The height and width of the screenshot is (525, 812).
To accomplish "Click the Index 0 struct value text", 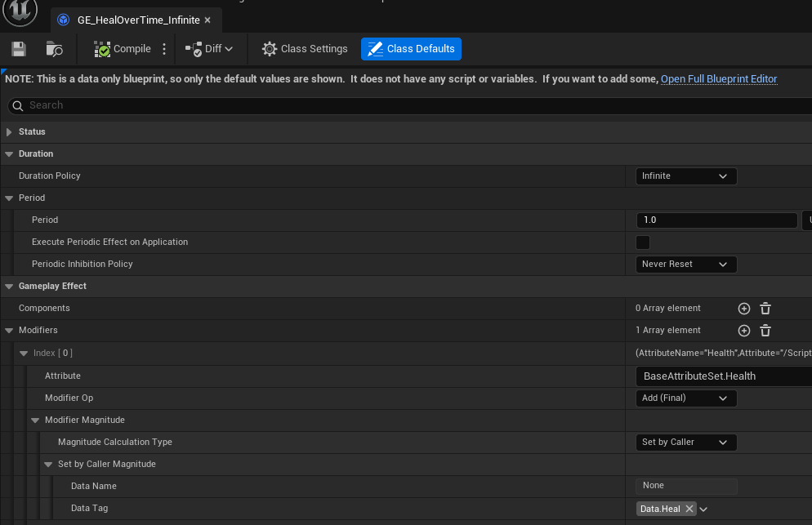I will (724, 353).
